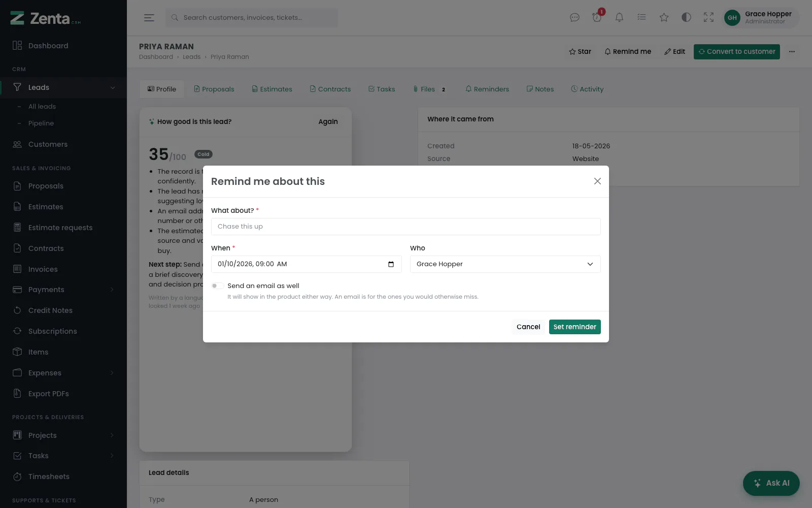Expand the Expenses sidebar submenu

pos(112,373)
